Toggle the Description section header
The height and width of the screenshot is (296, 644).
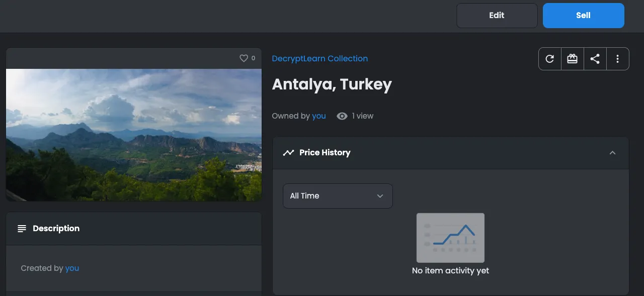[x=134, y=229]
